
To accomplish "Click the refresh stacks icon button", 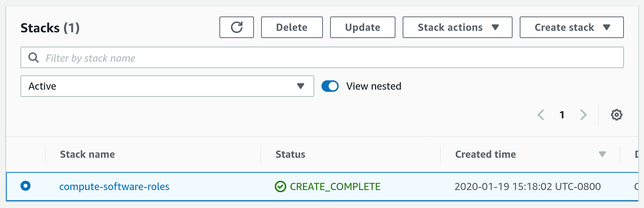I will pos(237,27).
